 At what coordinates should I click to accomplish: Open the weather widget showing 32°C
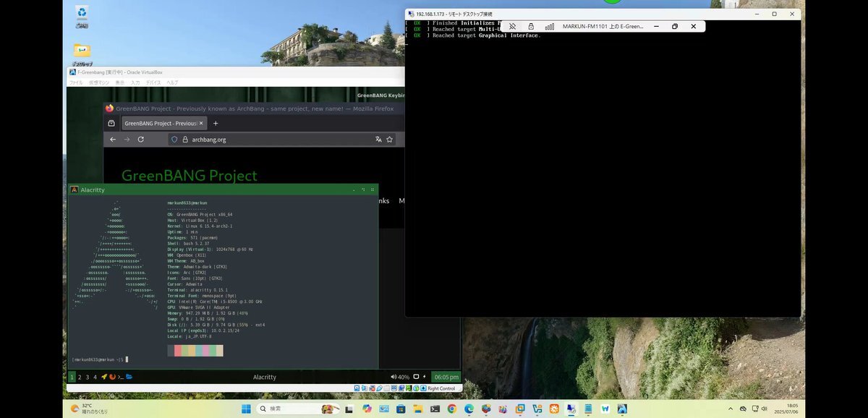pyautogui.click(x=90, y=409)
